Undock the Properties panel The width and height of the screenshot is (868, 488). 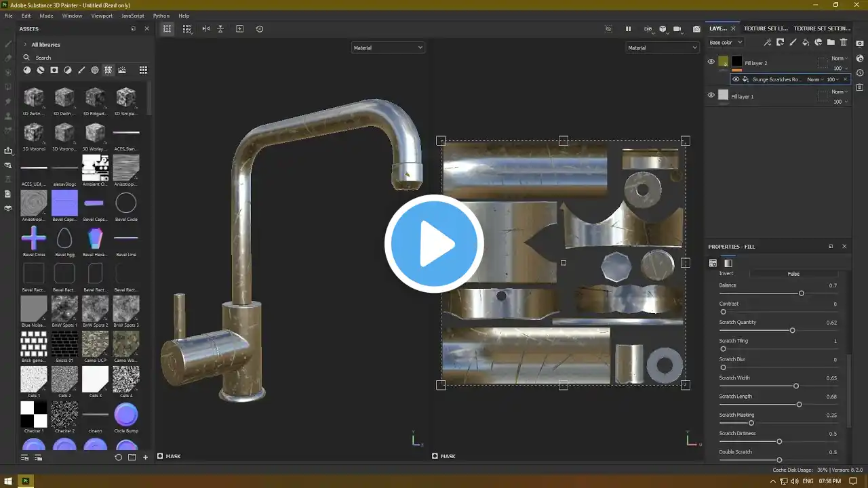click(831, 247)
